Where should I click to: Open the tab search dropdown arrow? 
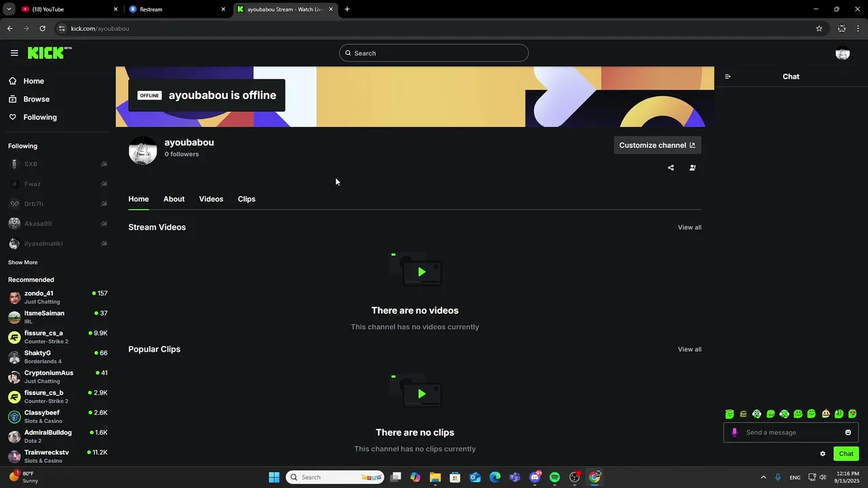click(9, 9)
